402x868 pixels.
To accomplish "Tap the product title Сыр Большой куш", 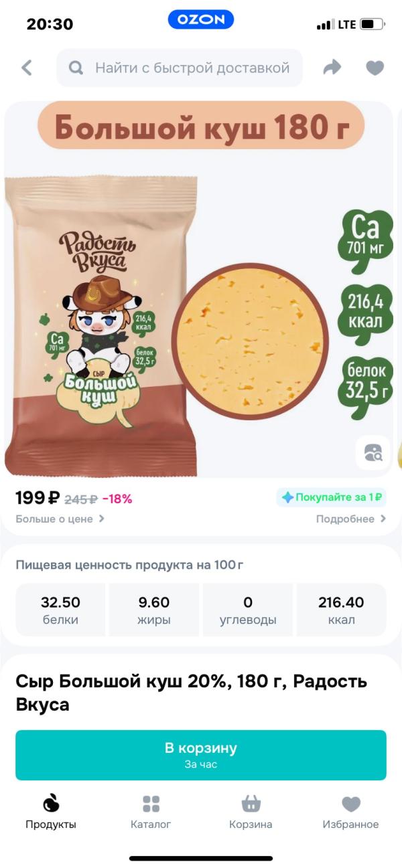I will [x=192, y=693].
